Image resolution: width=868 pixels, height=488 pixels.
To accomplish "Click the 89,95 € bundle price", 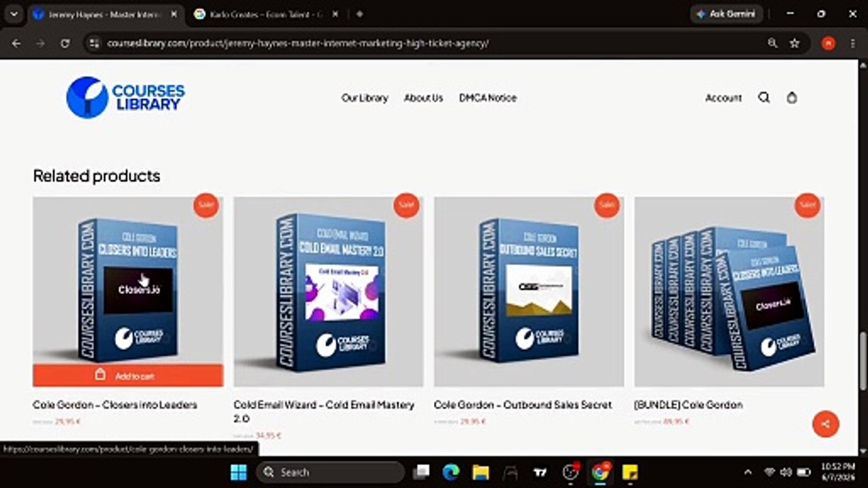I will click(x=676, y=422).
